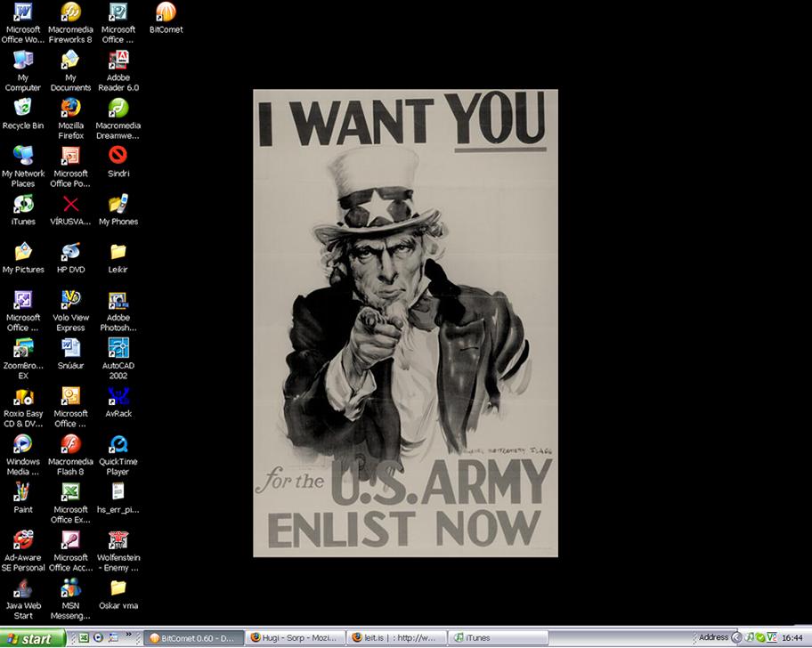Viewport: 812px width, 648px height.
Task: Launch MSN Messenger from the desktop
Action: pos(70,599)
